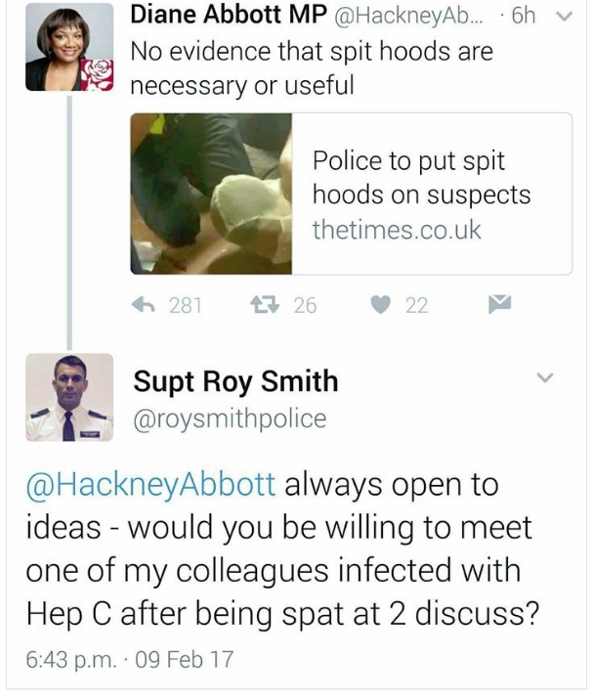The width and height of the screenshot is (592, 700).
Task: Click the thetimes.co.uk link
Action: tap(397, 230)
